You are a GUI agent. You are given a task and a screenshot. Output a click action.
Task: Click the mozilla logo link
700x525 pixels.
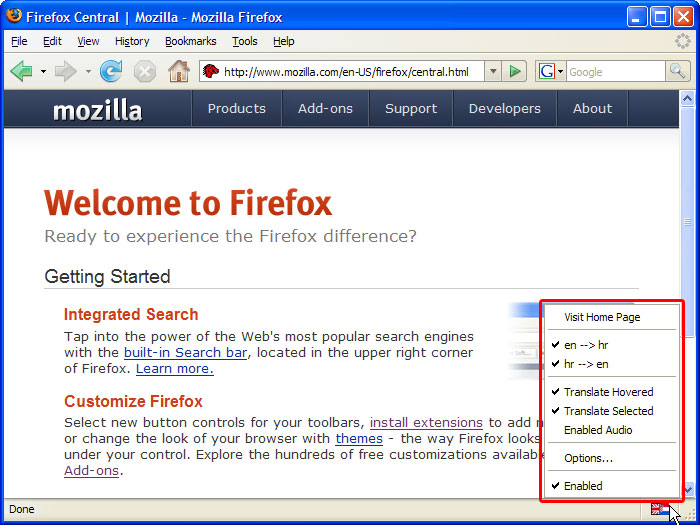pyautogui.click(x=98, y=110)
